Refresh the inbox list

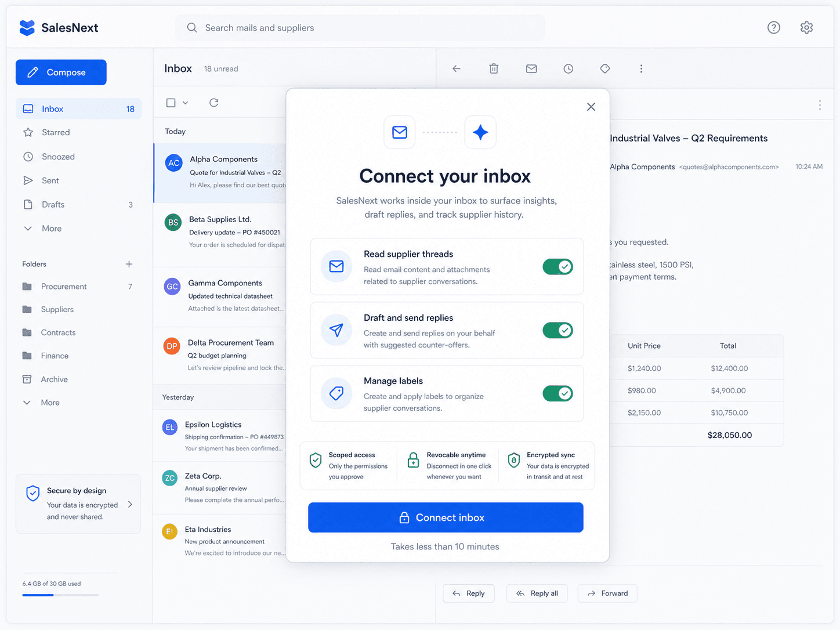click(x=214, y=103)
